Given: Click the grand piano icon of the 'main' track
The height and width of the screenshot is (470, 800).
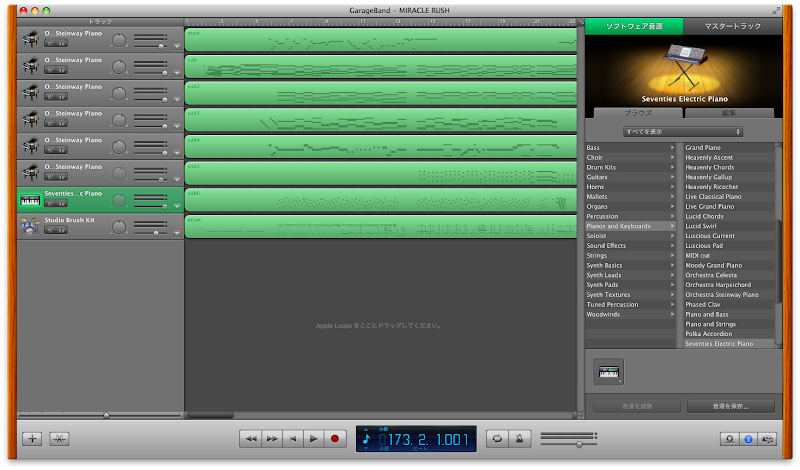Looking at the screenshot, I should coord(30,39).
